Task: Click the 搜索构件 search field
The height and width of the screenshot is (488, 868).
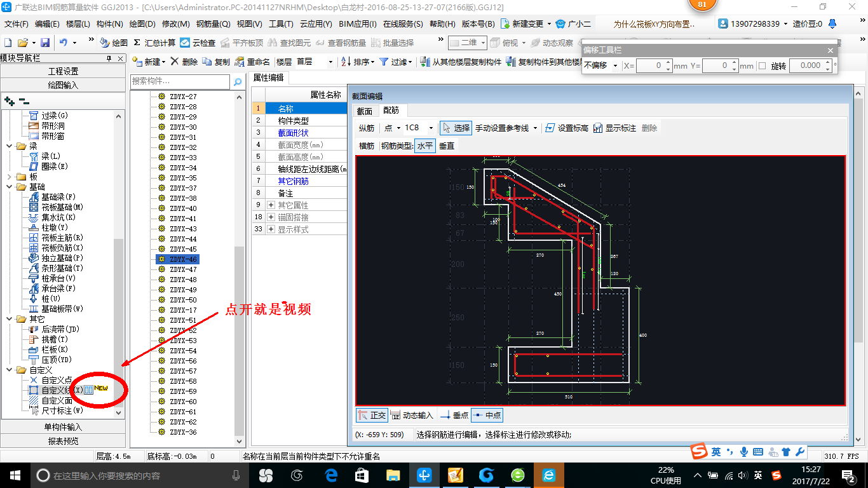Action: click(x=180, y=82)
